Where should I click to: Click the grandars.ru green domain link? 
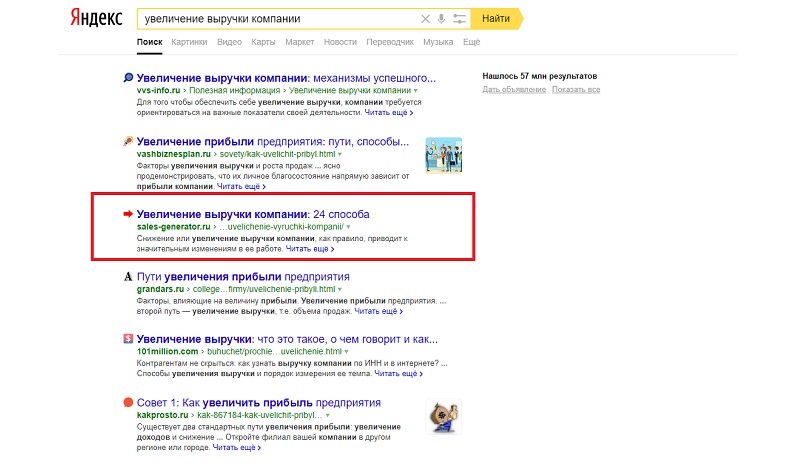coord(160,289)
